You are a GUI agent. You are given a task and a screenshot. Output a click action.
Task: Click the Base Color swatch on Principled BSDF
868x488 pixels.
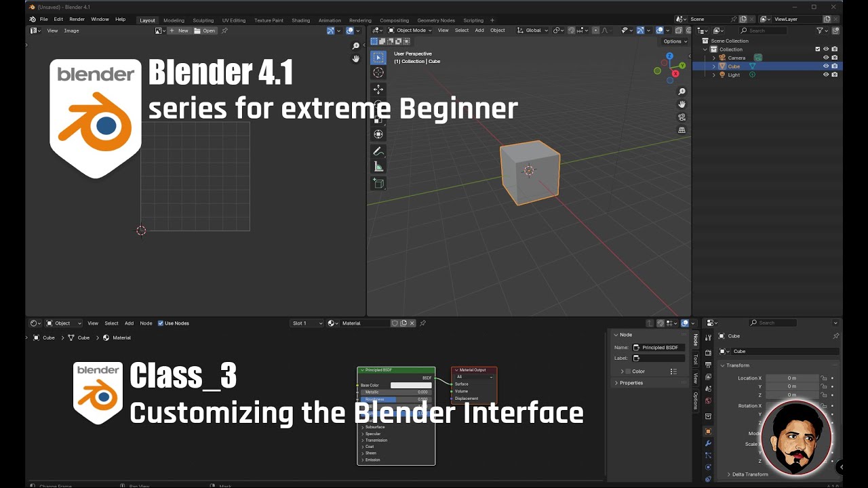point(410,386)
